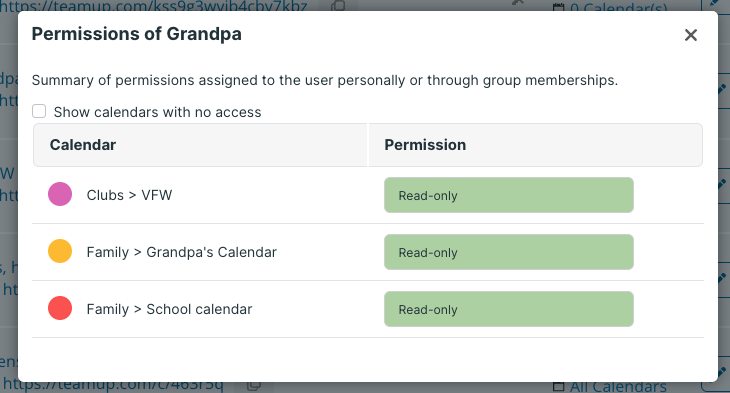
Task: Click the 'Show calendars with no access' label
Action: click(x=157, y=112)
